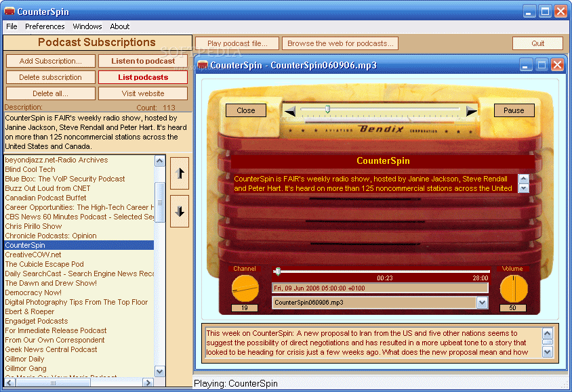
Task: Turn the orange Channel knob
Action: pos(245,289)
